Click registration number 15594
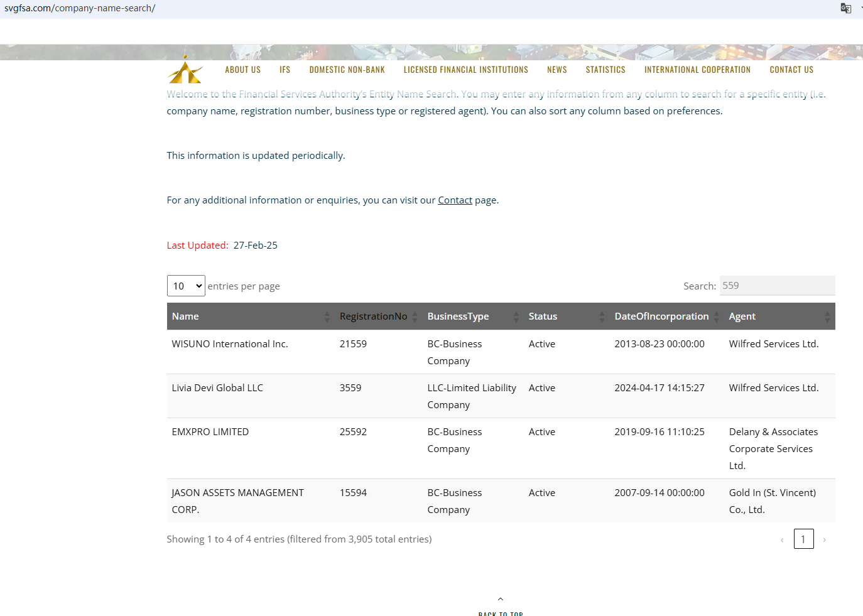The height and width of the screenshot is (616, 863). click(353, 493)
